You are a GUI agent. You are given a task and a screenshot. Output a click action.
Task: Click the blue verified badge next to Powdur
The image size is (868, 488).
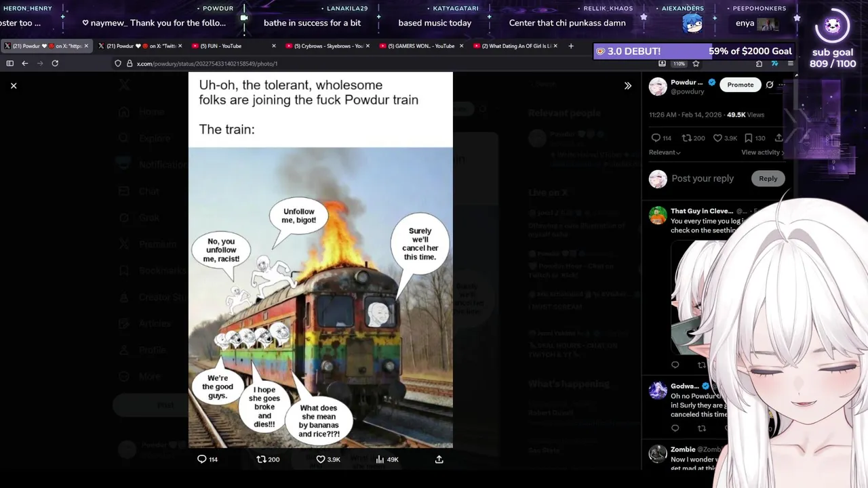711,82
